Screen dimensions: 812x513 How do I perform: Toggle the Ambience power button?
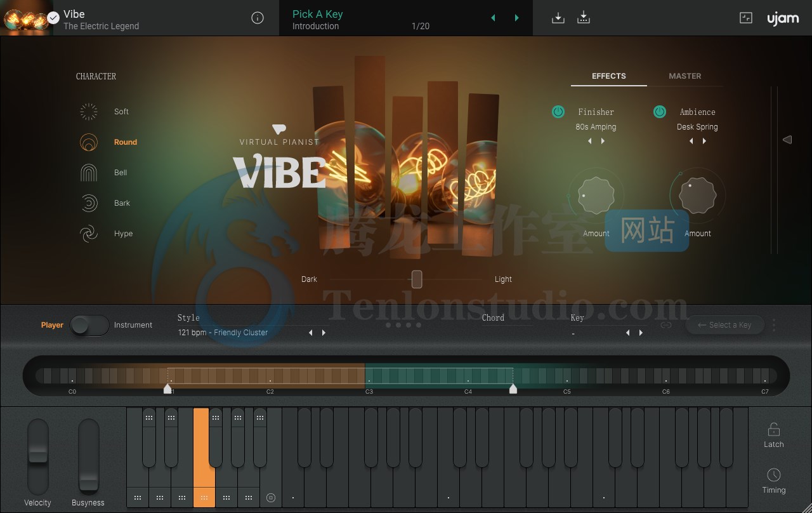(x=660, y=112)
